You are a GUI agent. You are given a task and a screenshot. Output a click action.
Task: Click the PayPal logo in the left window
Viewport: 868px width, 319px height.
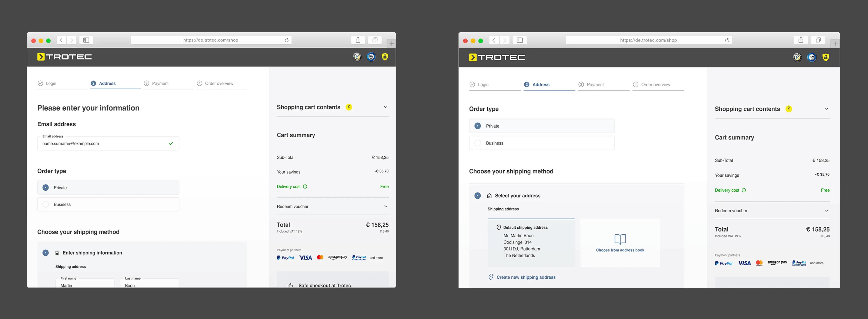point(286,258)
